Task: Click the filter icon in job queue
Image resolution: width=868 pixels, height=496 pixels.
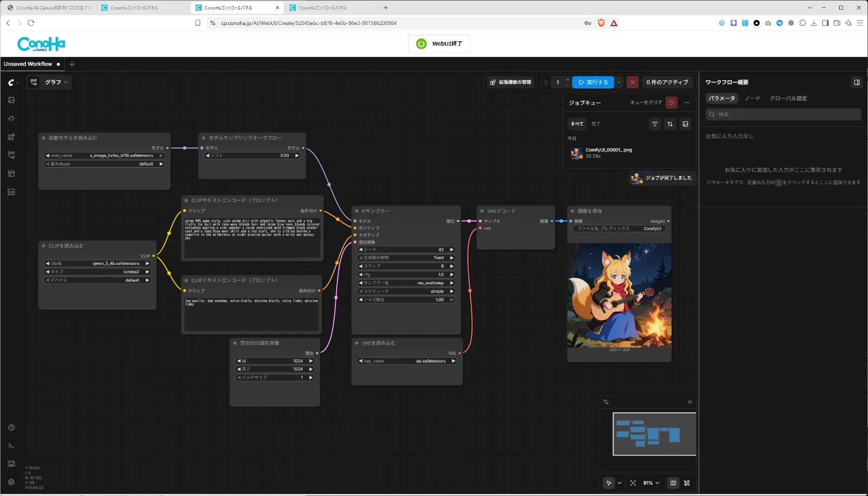Action: 655,124
